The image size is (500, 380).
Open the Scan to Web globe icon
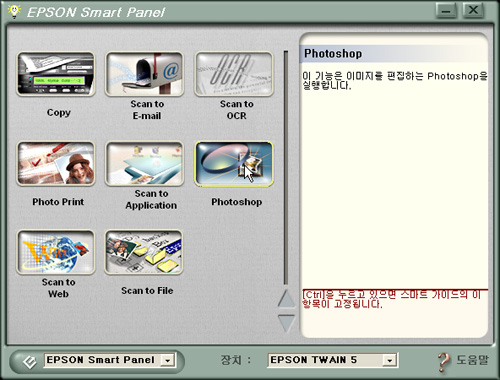[x=56, y=252]
